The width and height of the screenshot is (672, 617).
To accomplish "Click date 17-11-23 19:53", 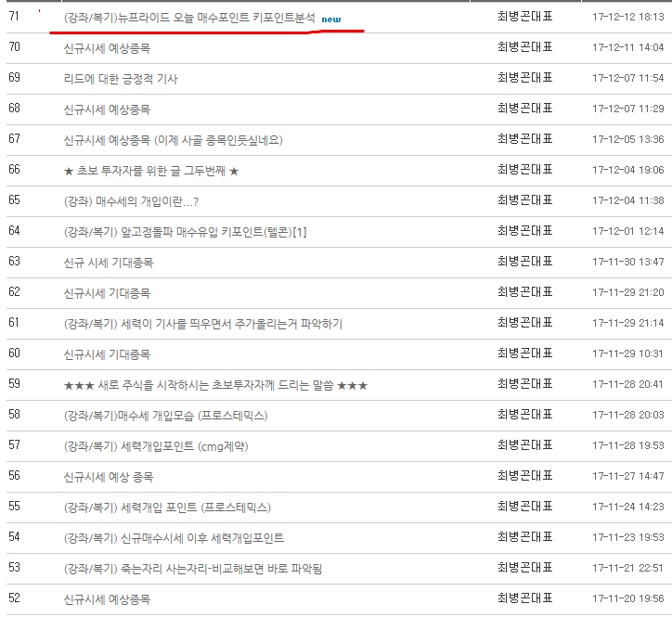I will click(x=628, y=537).
